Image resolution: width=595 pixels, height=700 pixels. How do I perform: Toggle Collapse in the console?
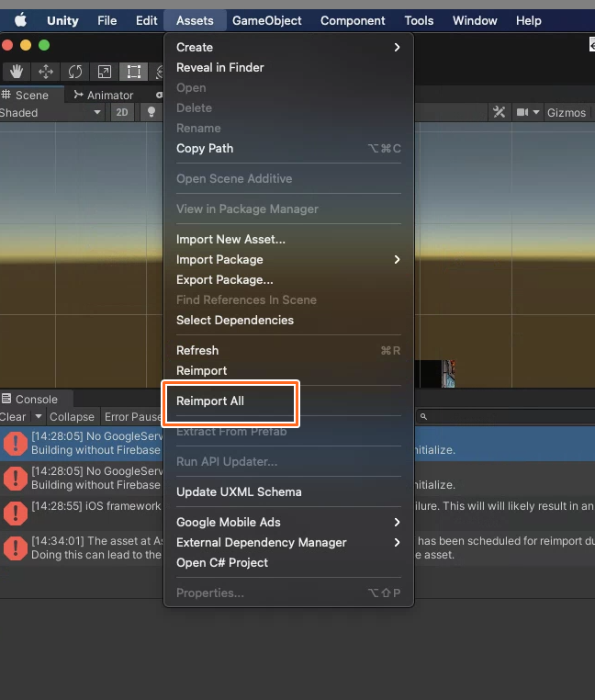click(x=72, y=416)
